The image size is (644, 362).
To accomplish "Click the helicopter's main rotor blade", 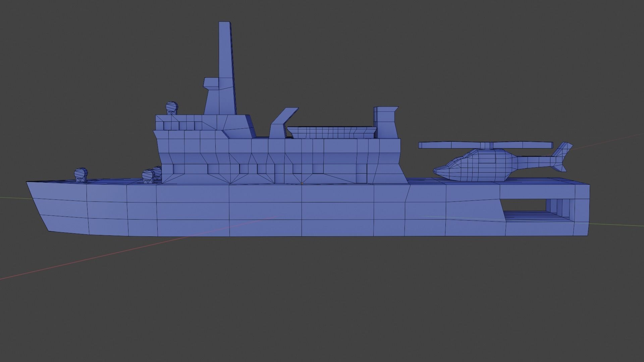I will (485, 145).
